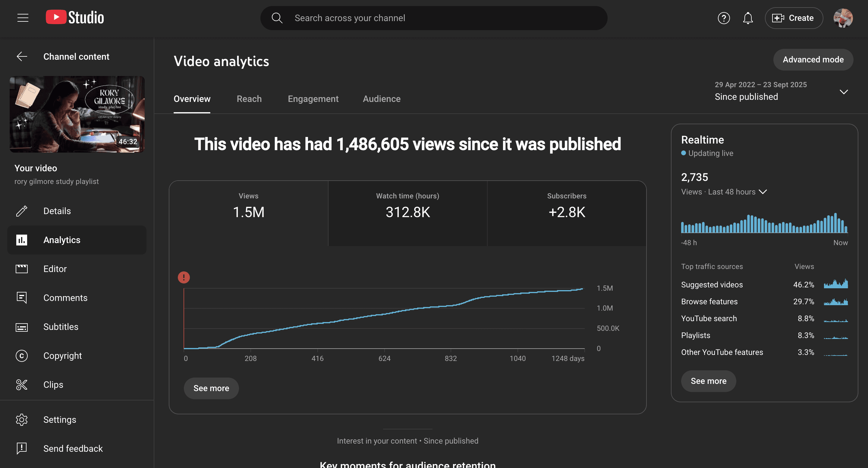Viewport: 868px width, 468px height.
Task: Open Subtitles in the sidebar
Action: [61, 327]
